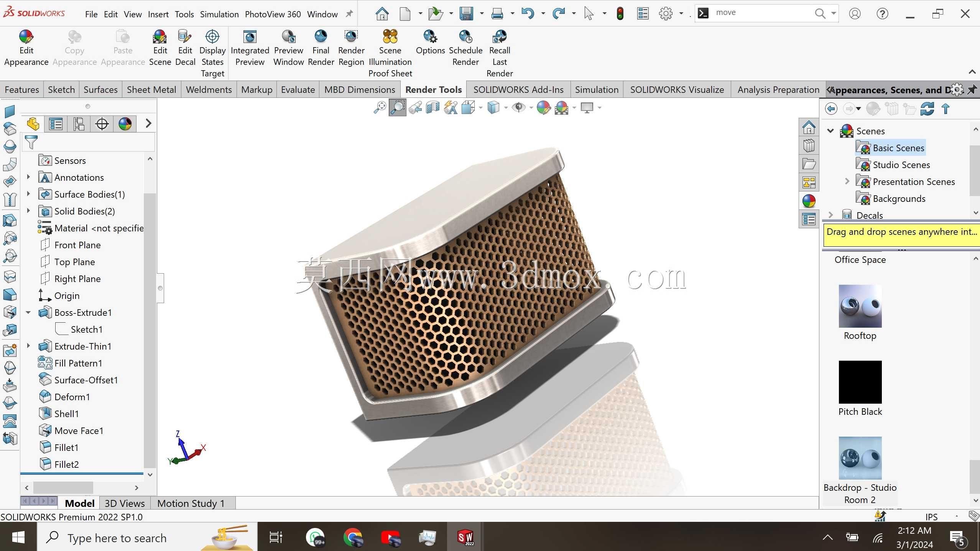Open Section View tool in viewport toolbar
The image size is (980, 551).
point(433,108)
